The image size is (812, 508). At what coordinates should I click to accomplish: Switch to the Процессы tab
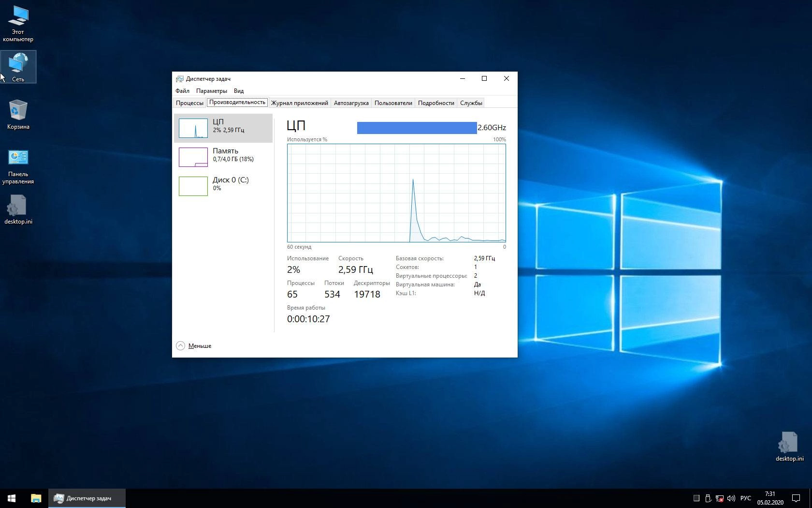(189, 103)
